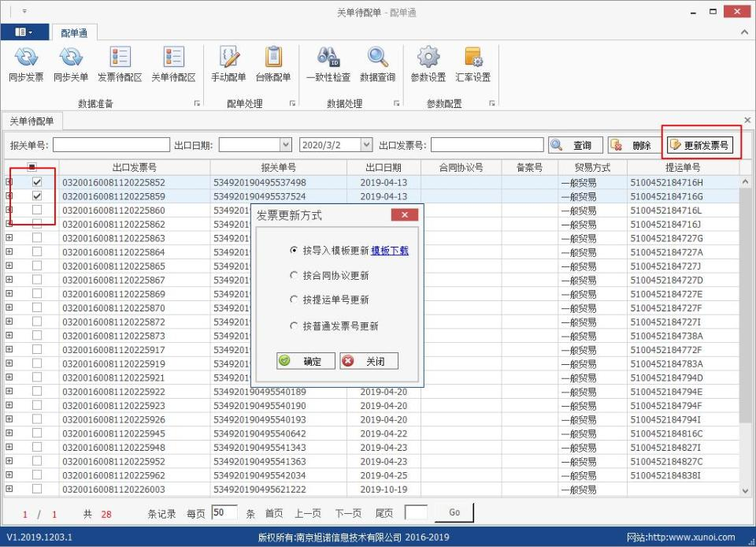Close the 关单待配单 document tab

(747, 120)
